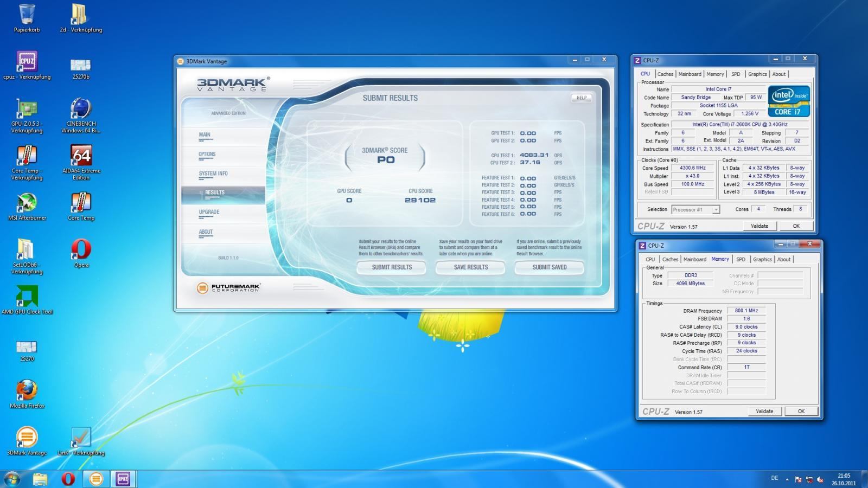The image size is (868, 488).
Task: Click the DRAM Frequency value 800.1 MHz
Action: pyautogui.click(x=746, y=311)
